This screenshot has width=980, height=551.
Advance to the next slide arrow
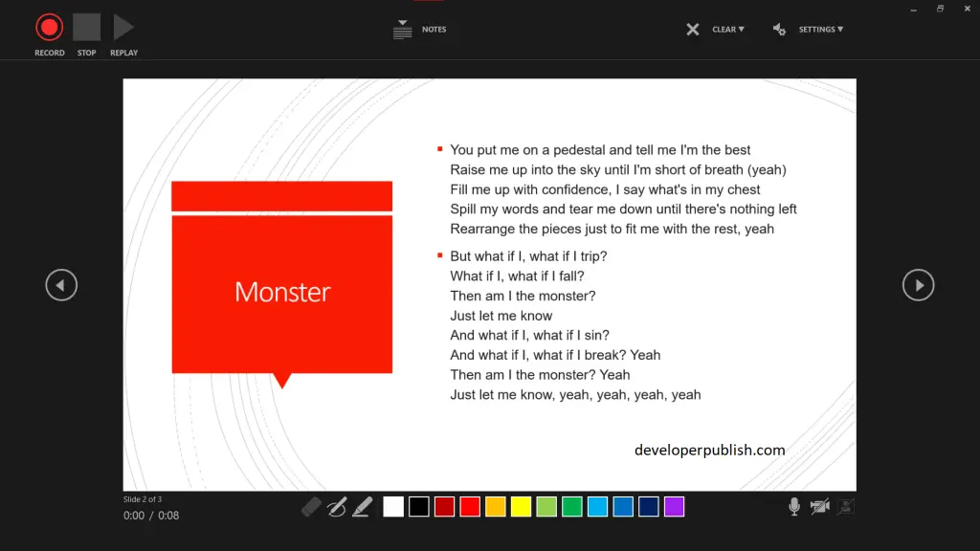pyautogui.click(x=918, y=285)
